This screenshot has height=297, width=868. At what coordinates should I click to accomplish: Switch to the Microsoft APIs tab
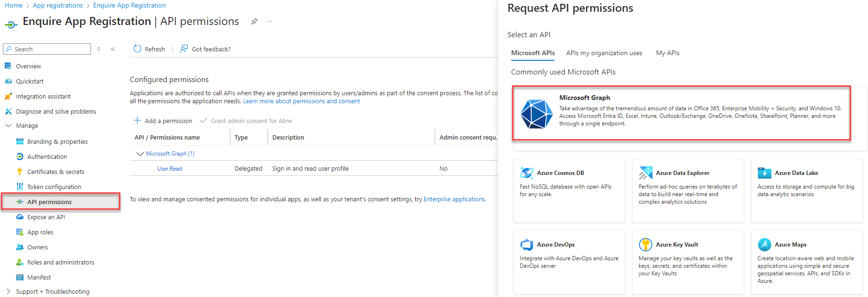pyautogui.click(x=533, y=53)
